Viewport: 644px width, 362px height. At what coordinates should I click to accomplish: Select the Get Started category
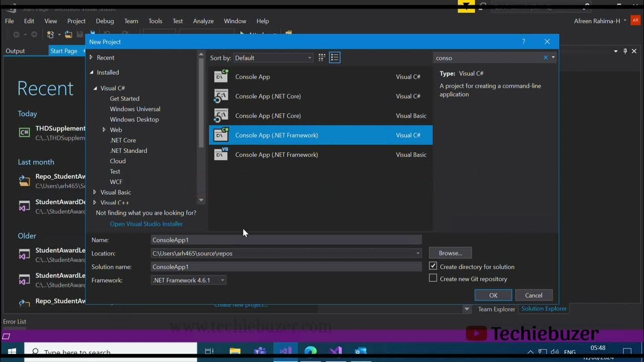[125, 99]
